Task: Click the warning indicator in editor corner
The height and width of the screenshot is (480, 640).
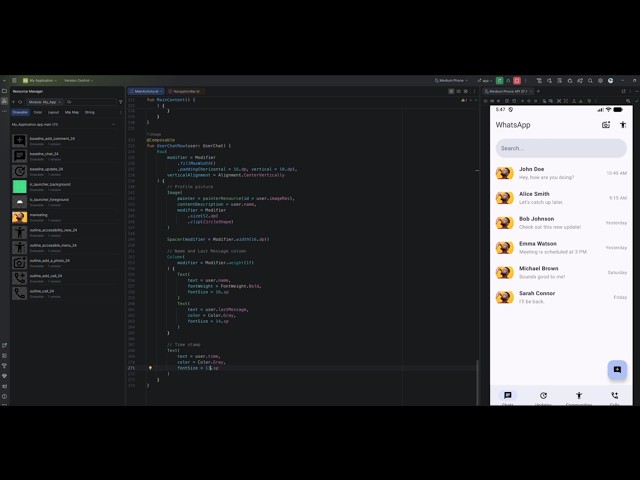Action: [x=464, y=100]
